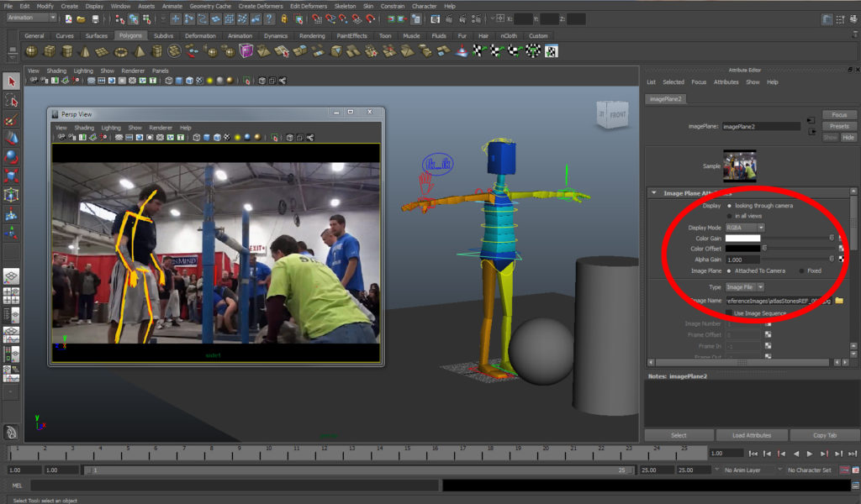Select the Lasso selection tool
The image size is (861, 504).
click(11, 102)
